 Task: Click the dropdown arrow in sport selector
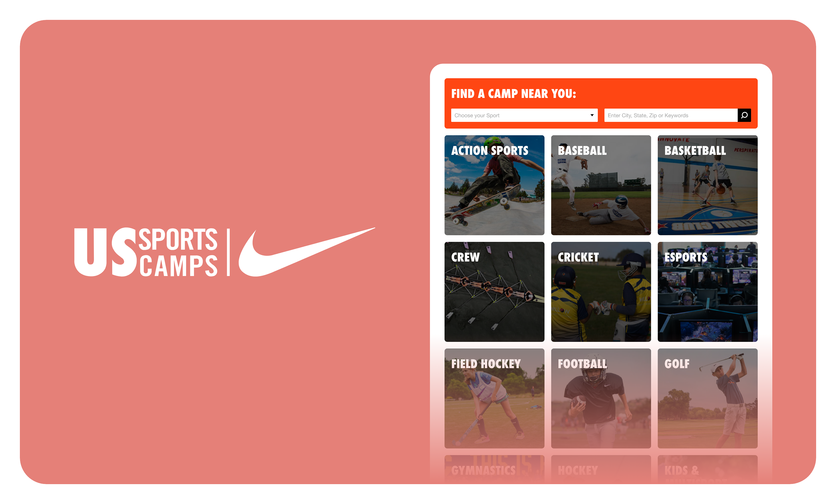tap(592, 115)
